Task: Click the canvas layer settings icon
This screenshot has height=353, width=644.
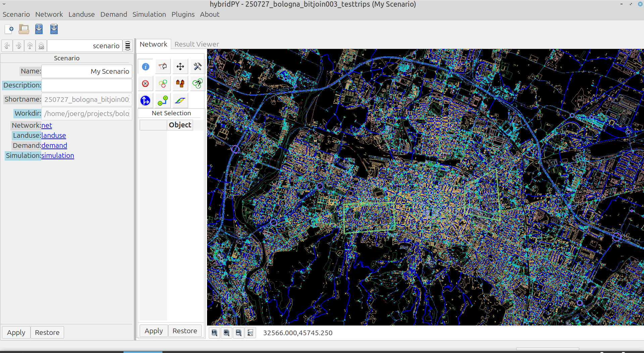Action: click(x=250, y=333)
